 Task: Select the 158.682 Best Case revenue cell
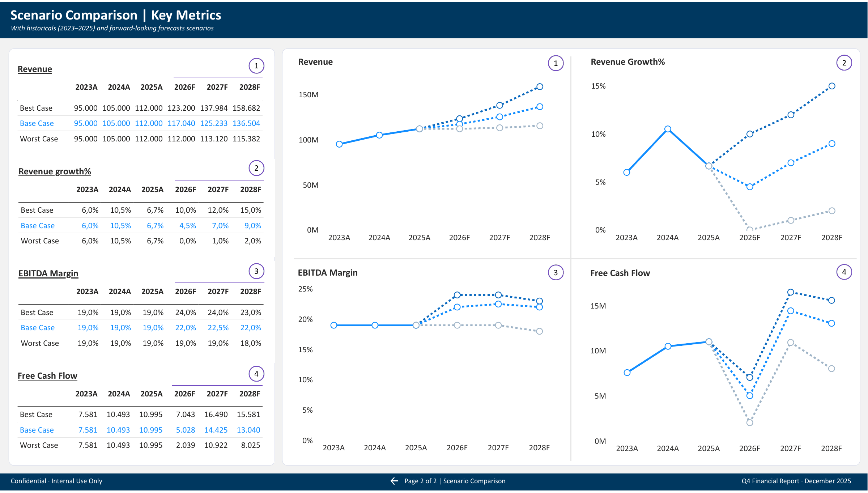pyautogui.click(x=246, y=108)
